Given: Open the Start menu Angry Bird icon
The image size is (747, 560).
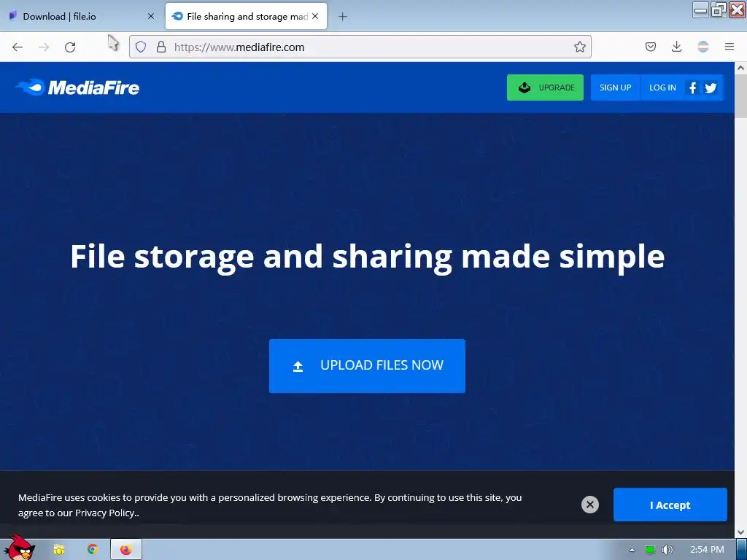Looking at the screenshot, I should (20, 548).
